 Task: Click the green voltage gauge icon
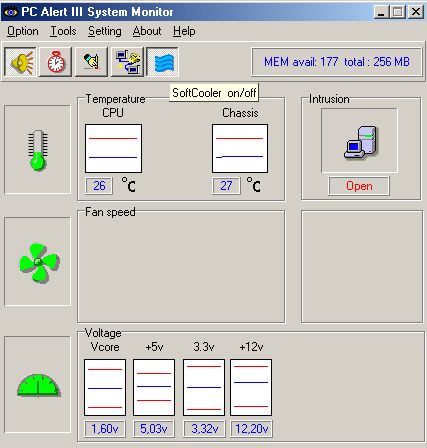(38, 385)
